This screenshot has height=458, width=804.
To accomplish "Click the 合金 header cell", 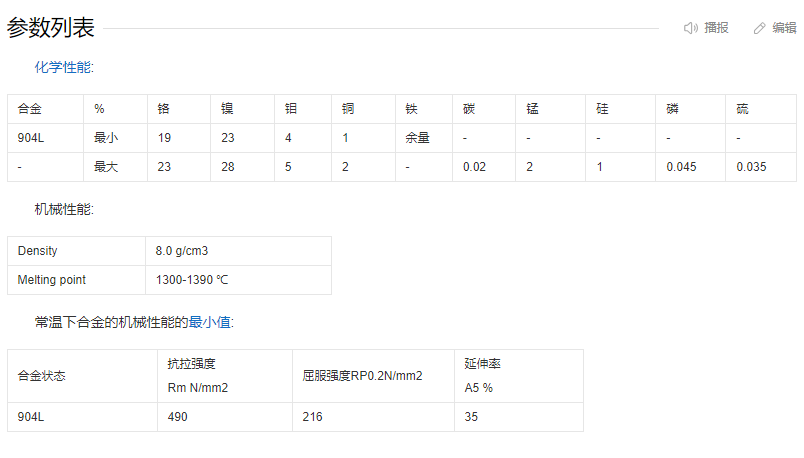I will [46, 109].
